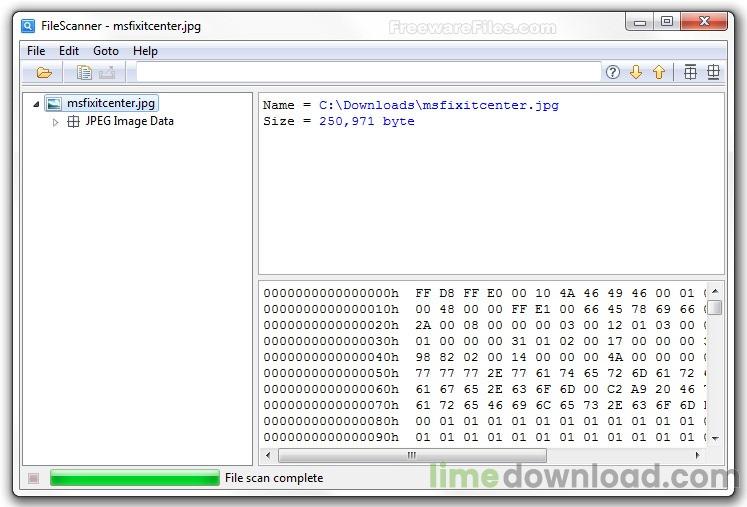Click hex offset 0000000000000010h
The width and height of the screenshot is (747, 507).
pos(331,309)
